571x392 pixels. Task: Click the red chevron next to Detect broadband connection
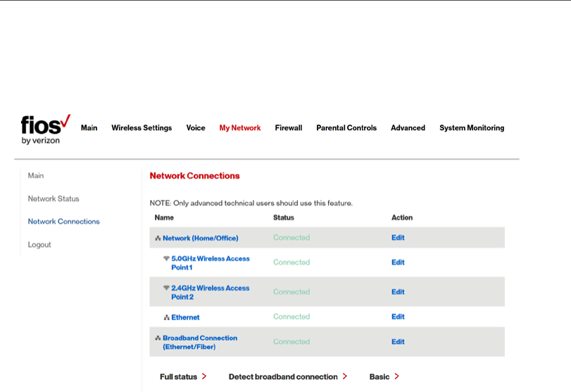[x=345, y=377]
